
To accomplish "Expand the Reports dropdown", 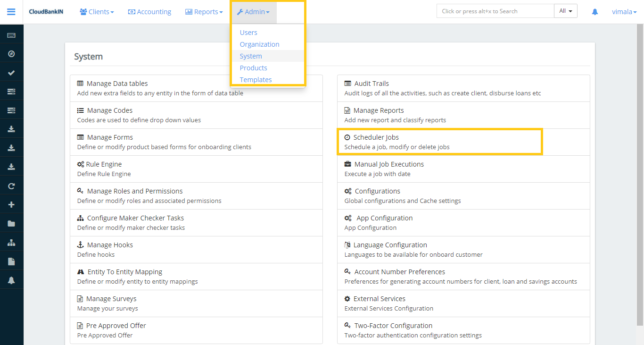I will coord(204,12).
